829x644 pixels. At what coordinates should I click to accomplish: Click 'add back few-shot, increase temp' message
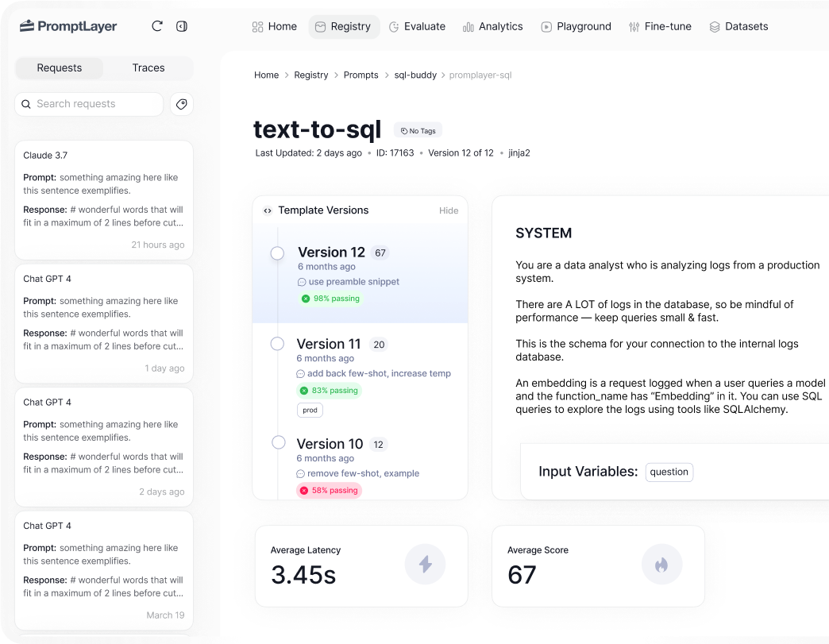[x=379, y=374]
